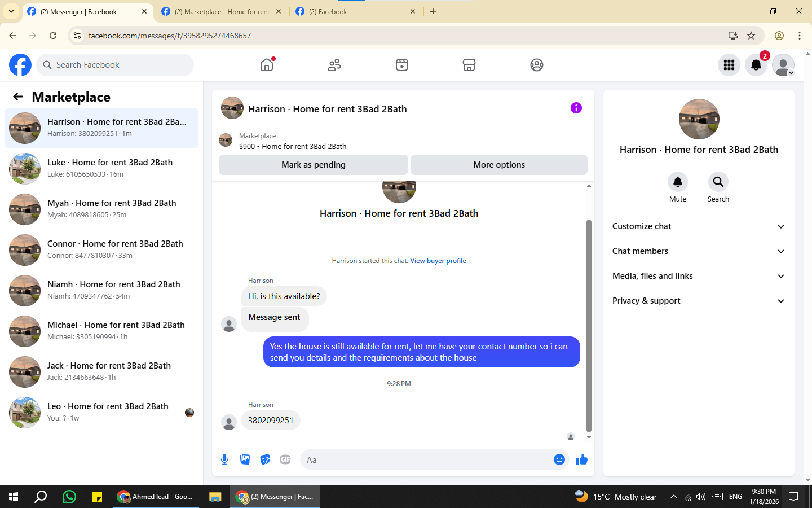
Task: Search within the conversation
Action: click(718, 182)
